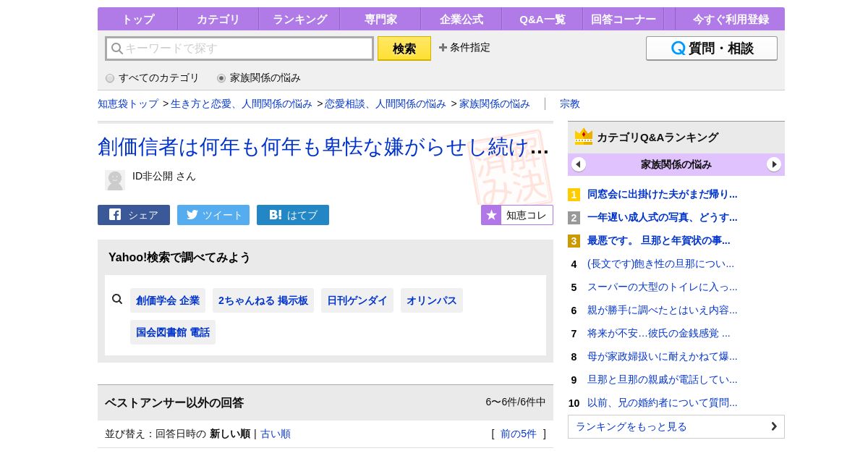Click the chevron on ランキングをもっと見る
The image size is (868, 456).
click(x=774, y=426)
